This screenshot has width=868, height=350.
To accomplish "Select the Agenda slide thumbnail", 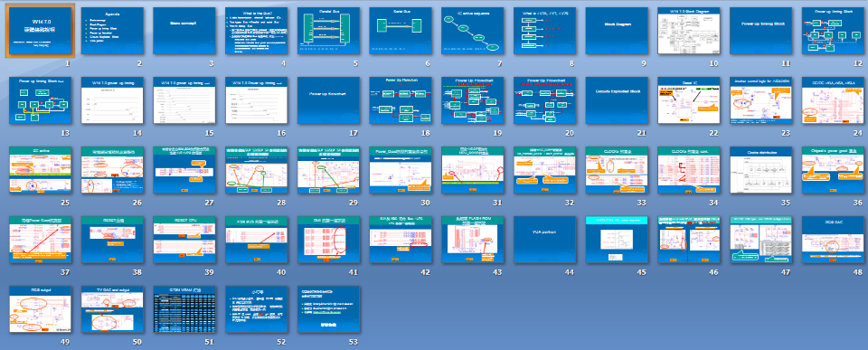I will pyautogui.click(x=112, y=31).
